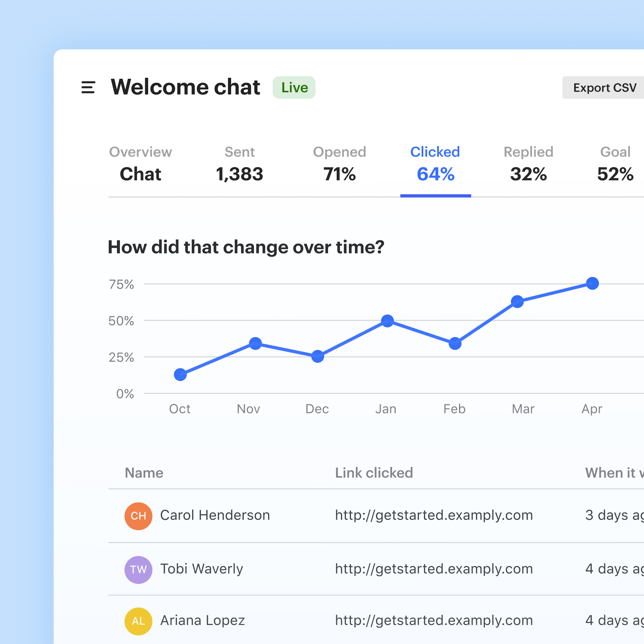The image size is (644, 644).
Task: Open the Goal 52% tab
Action: (x=615, y=165)
